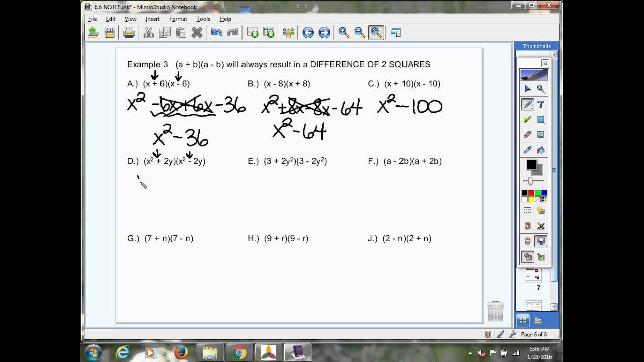The image size is (644, 362).
Task: Open the Format menu
Action: click(x=178, y=19)
